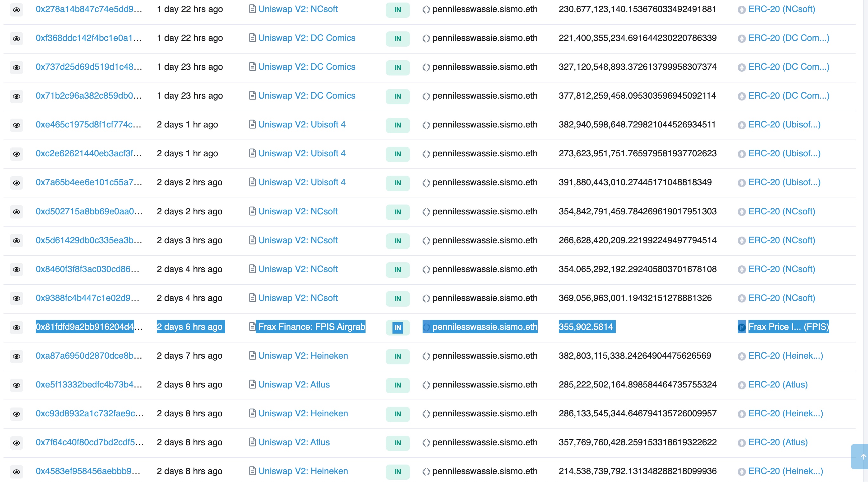Open the ERC-20 (Ubisof...) token in row 0xc2e62621440eb3acf3f
868x482 pixels.
click(x=784, y=153)
